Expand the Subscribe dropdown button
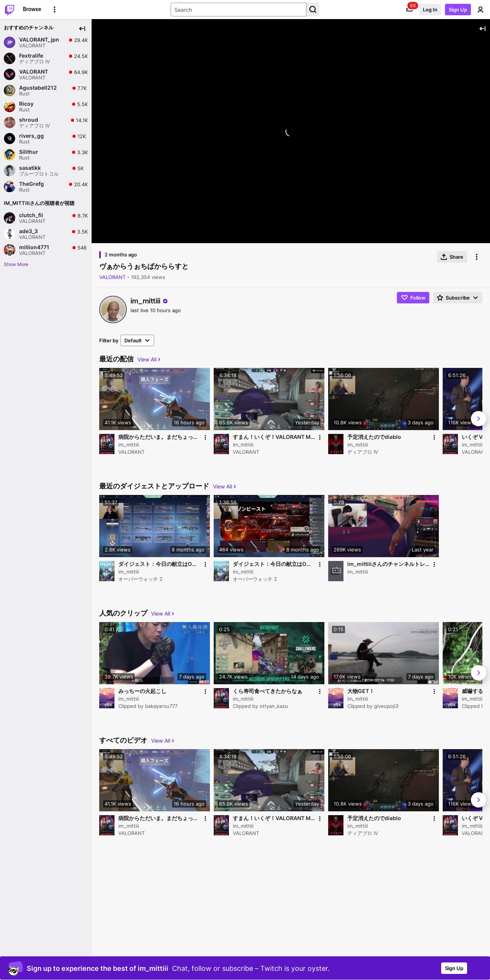Screen dimensions: 490x980 [x=458, y=298]
